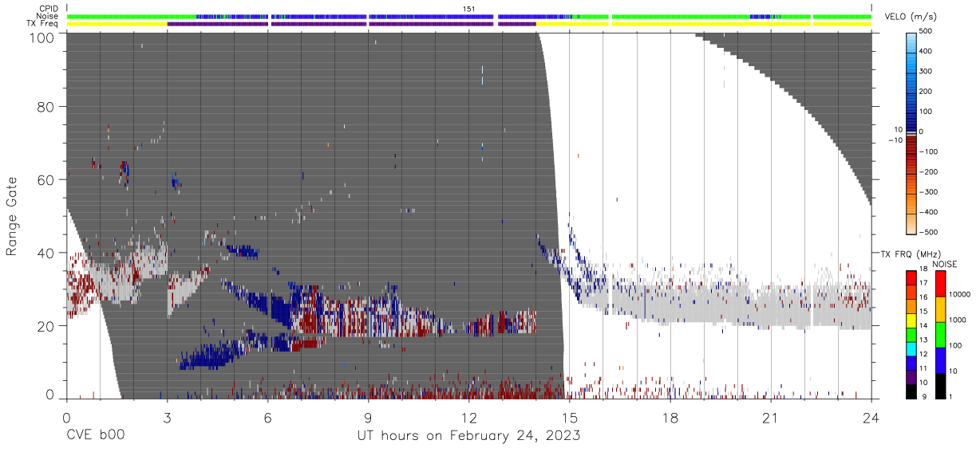Viewport: 980px width, 452px height.
Task: Click the UT hours on February 24, 2023 title
Action: tap(468, 436)
